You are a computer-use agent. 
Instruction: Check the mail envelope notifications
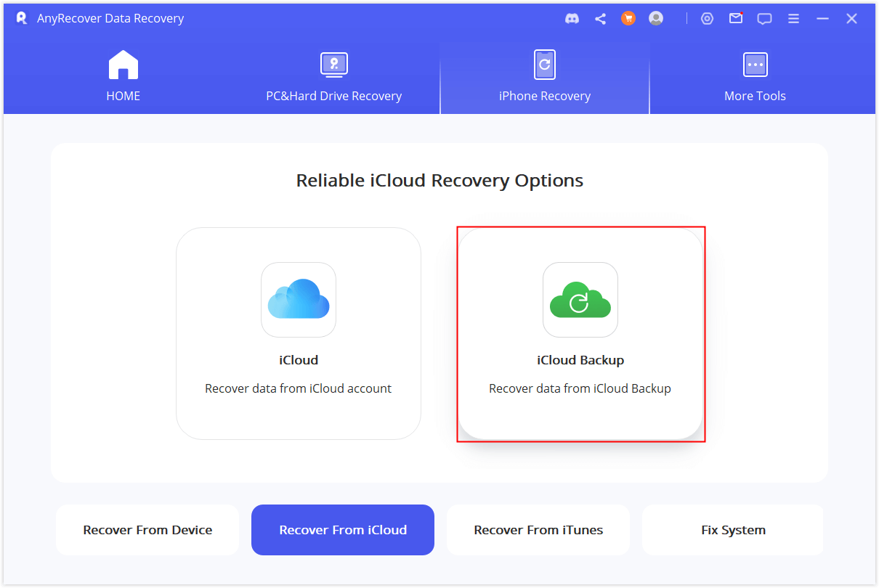pyautogui.click(x=736, y=19)
